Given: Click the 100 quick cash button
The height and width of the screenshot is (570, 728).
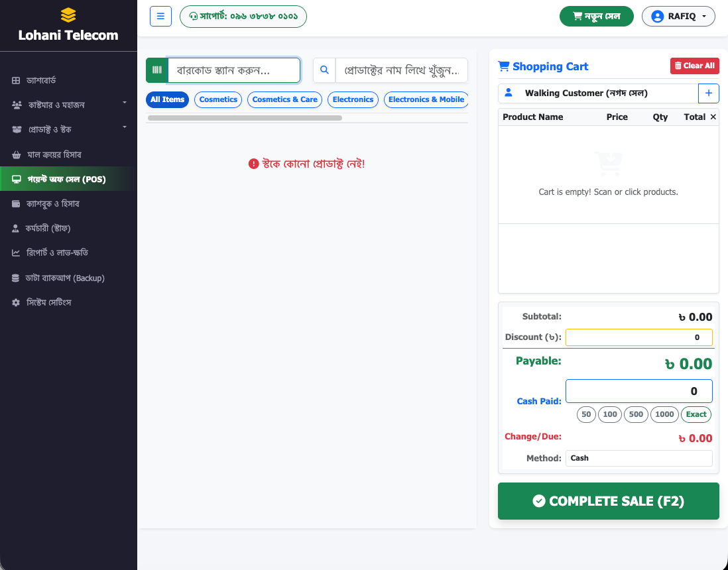Looking at the screenshot, I should click(610, 414).
